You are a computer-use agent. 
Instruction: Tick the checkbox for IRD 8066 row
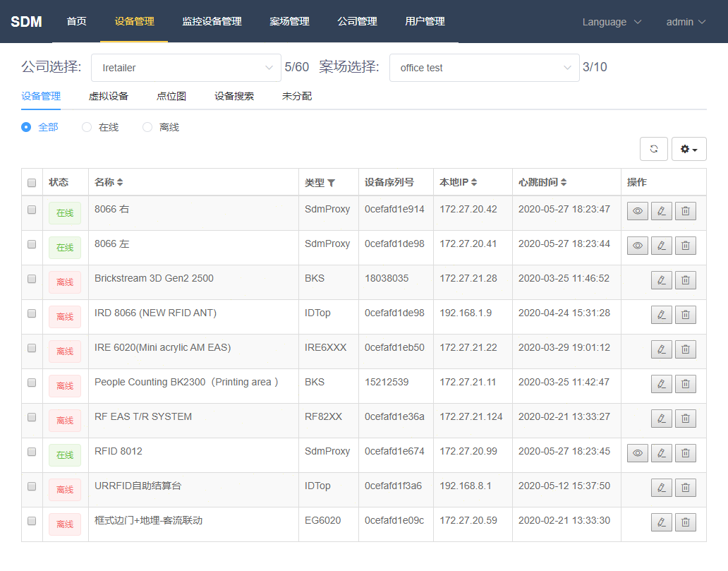pyautogui.click(x=32, y=313)
